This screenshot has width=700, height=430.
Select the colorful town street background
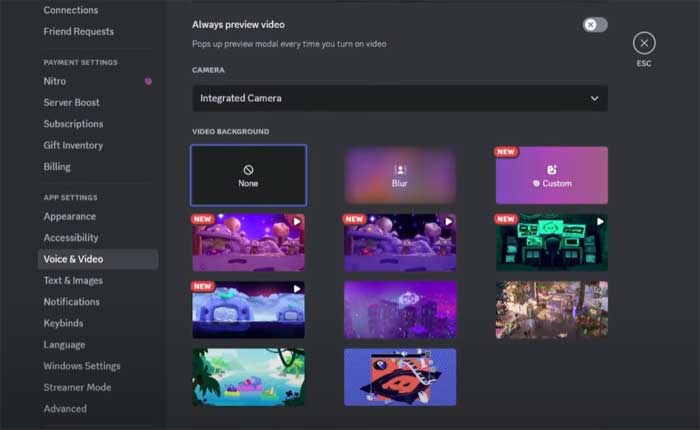click(552, 309)
